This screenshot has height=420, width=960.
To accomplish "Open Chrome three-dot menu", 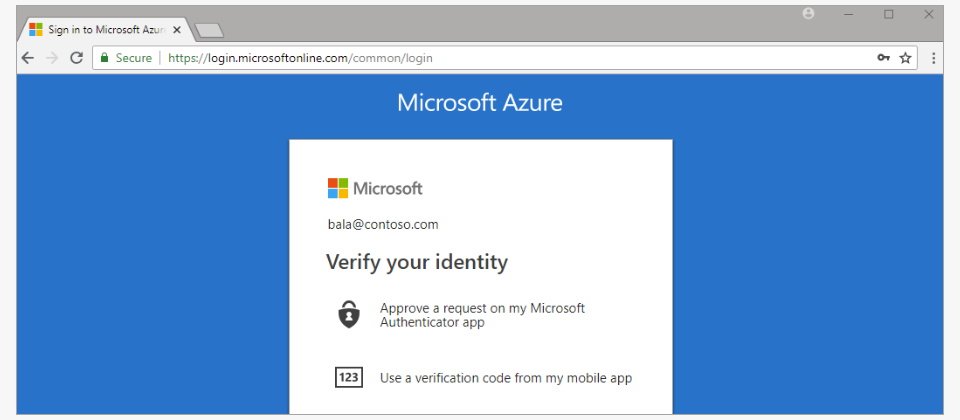I will (933, 58).
